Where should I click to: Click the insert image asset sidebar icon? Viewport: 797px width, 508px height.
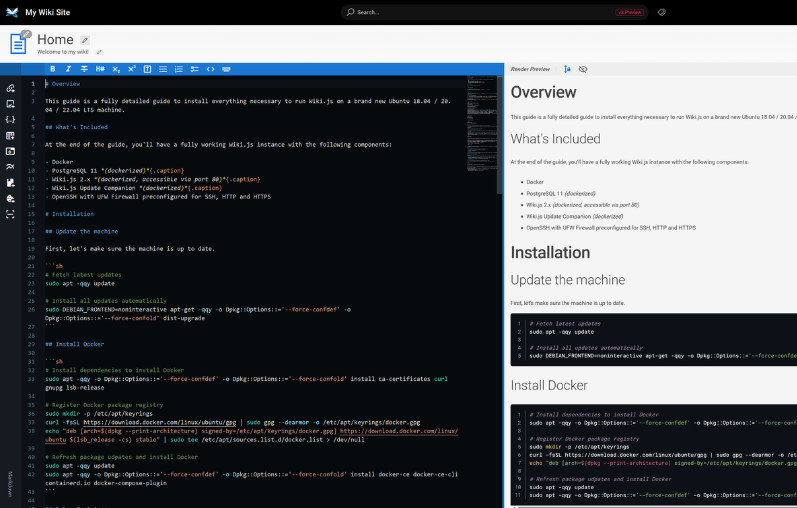tap(10, 104)
